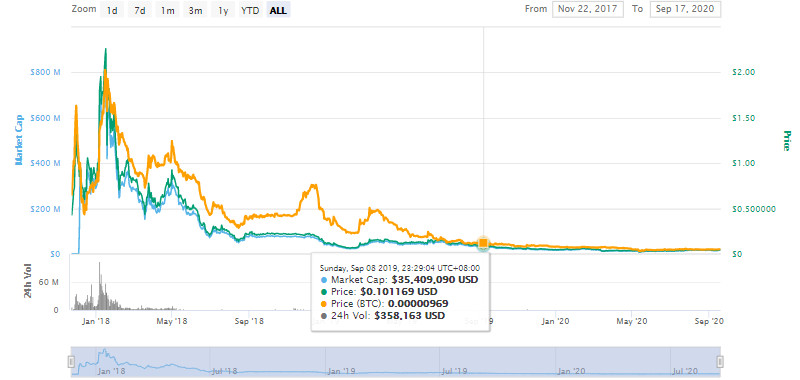Select the 7d zoom range
The height and width of the screenshot is (380, 800).
pyautogui.click(x=140, y=10)
